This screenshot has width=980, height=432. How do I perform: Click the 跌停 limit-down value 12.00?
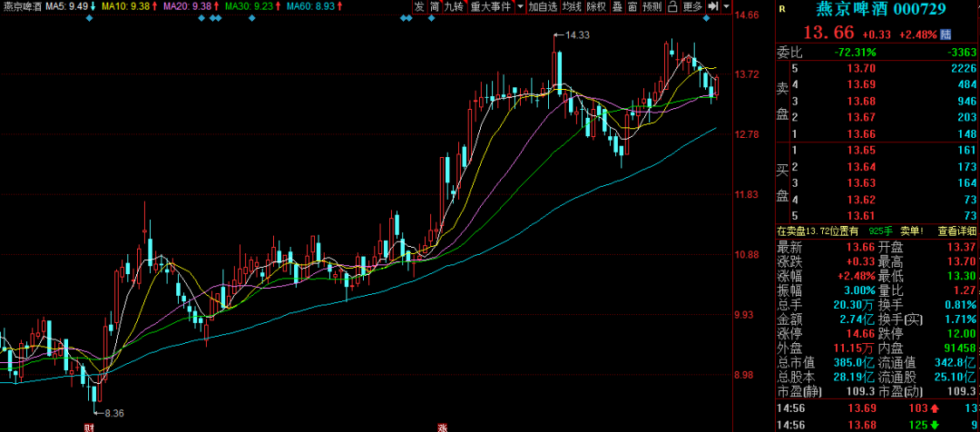963,334
